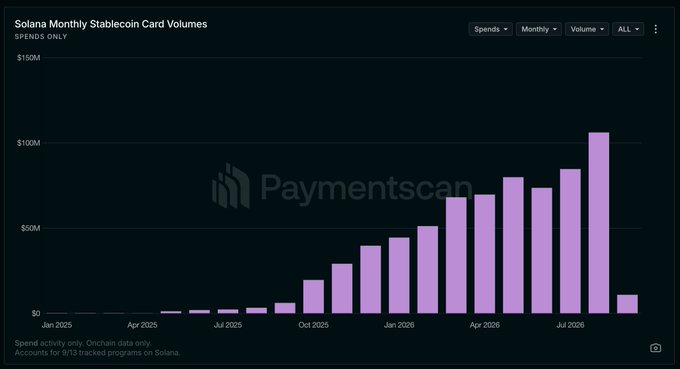Click the $150M axis label
This screenshot has height=369, width=680.
[x=29, y=58]
